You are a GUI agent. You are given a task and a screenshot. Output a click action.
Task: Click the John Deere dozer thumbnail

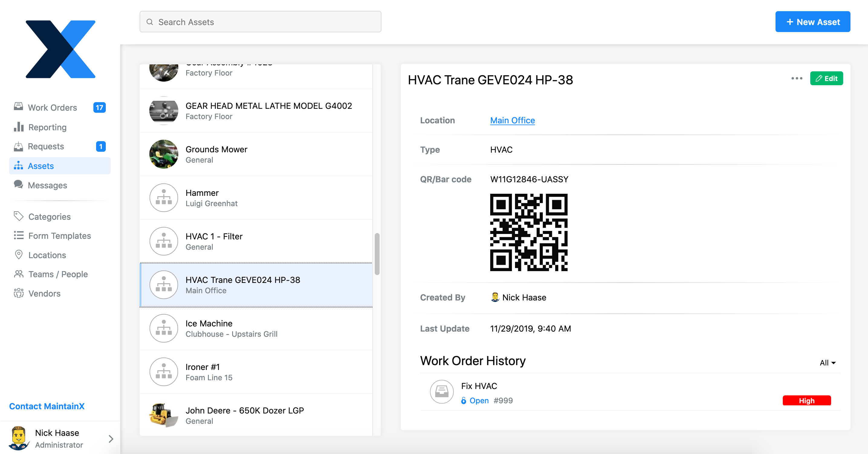(164, 415)
